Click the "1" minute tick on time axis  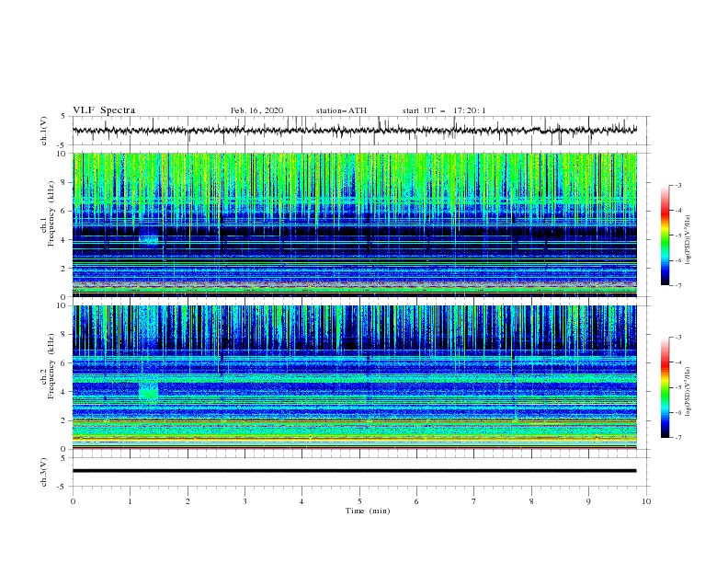[x=130, y=501]
